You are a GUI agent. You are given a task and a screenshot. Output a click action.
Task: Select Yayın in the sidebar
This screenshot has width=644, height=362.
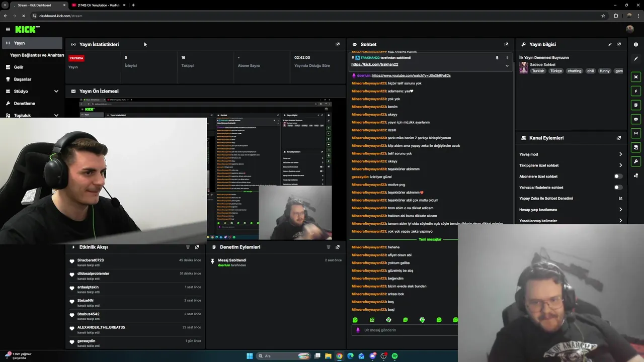(32, 43)
